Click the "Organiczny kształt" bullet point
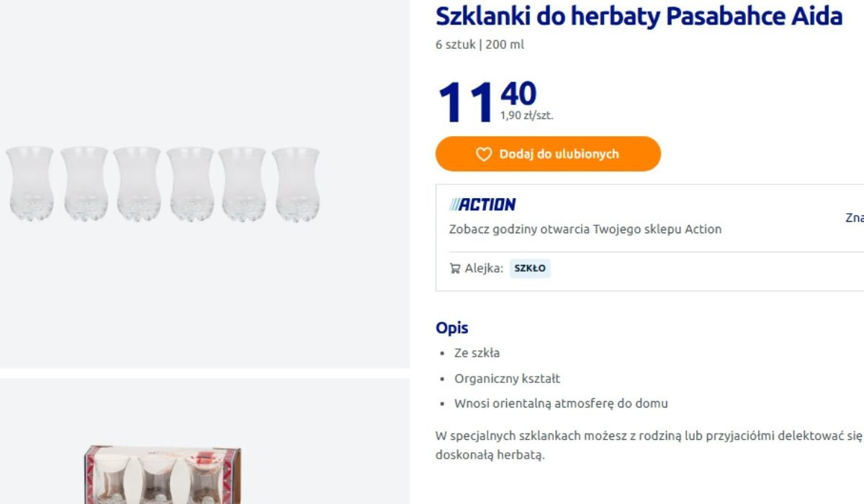 tap(507, 378)
